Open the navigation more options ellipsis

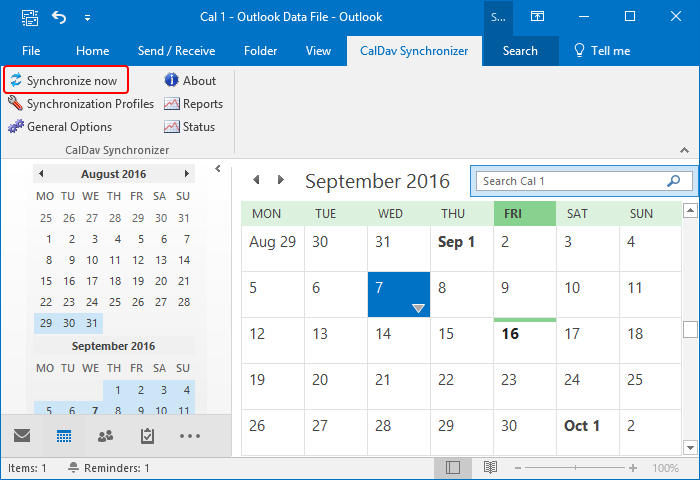point(190,436)
